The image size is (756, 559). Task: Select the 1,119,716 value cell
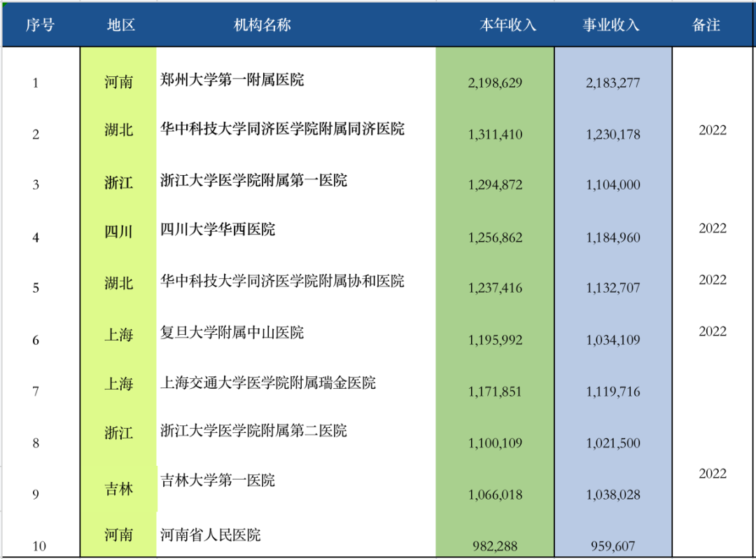click(x=612, y=392)
